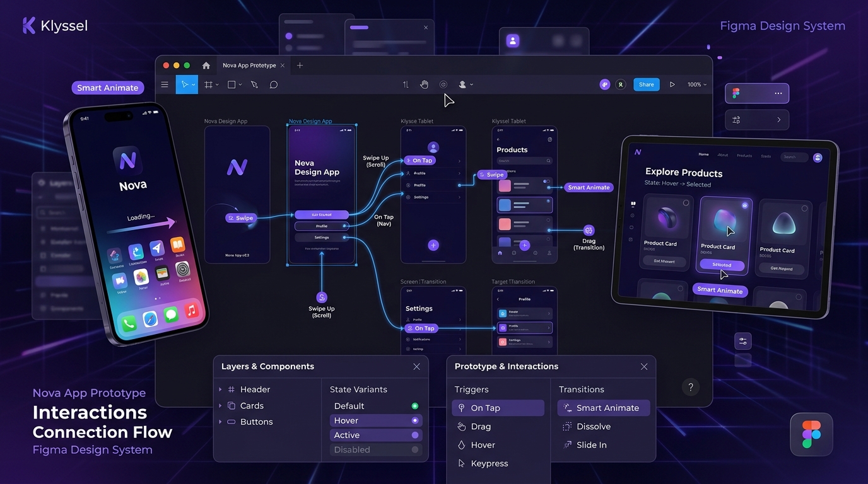
Task: Close the Prototype & Interactions panel
Action: pyautogui.click(x=644, y=366)
